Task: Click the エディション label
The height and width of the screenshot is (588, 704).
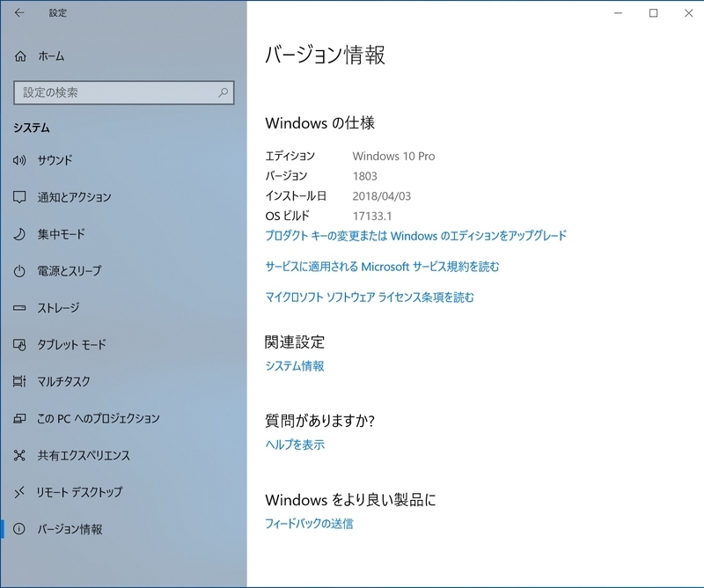Action: (290, 157)
